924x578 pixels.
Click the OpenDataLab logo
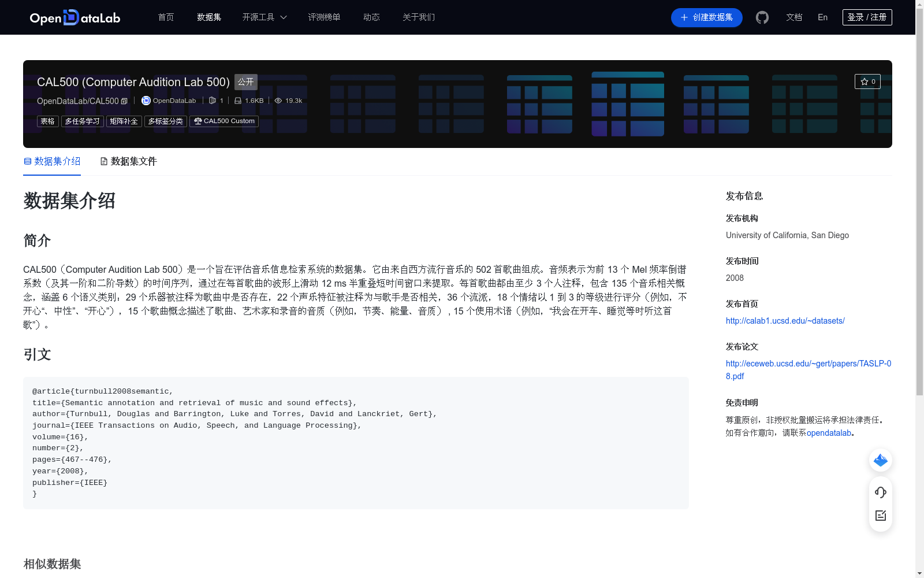(x=75, y=17)
